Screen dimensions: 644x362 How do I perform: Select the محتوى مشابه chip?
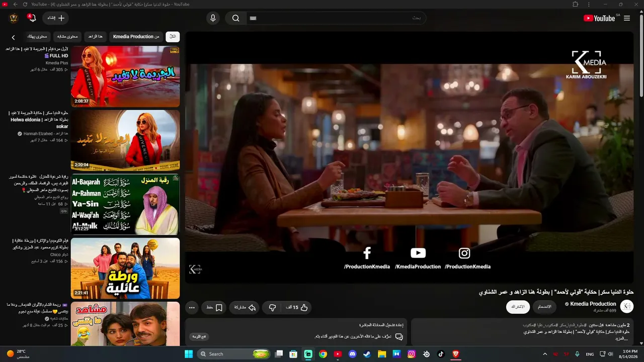tap(67, 37)
